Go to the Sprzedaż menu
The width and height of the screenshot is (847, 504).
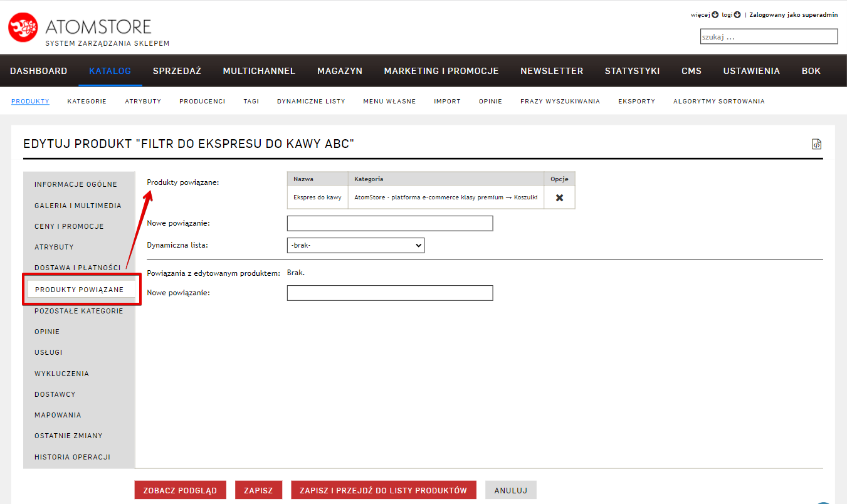[177, 71]
